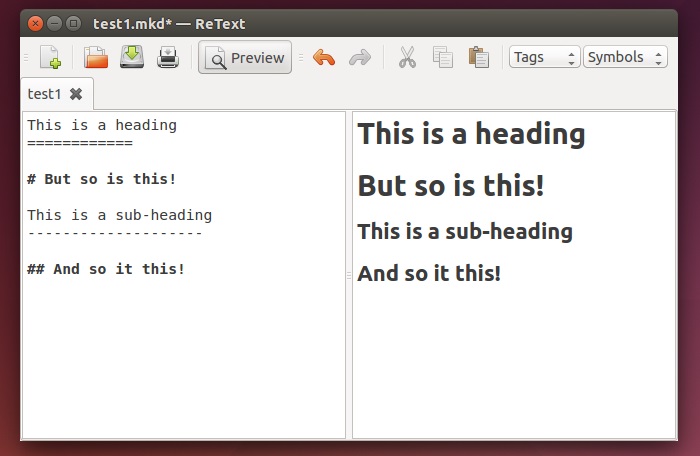Click preview heading 'And so it this!'
Viewport: 700px width, 456px height.
pos(429,273)
